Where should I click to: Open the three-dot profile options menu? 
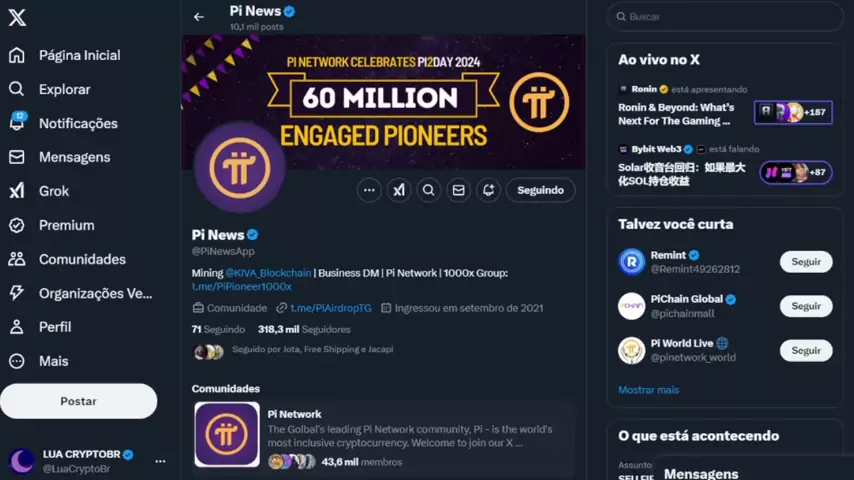369,190
